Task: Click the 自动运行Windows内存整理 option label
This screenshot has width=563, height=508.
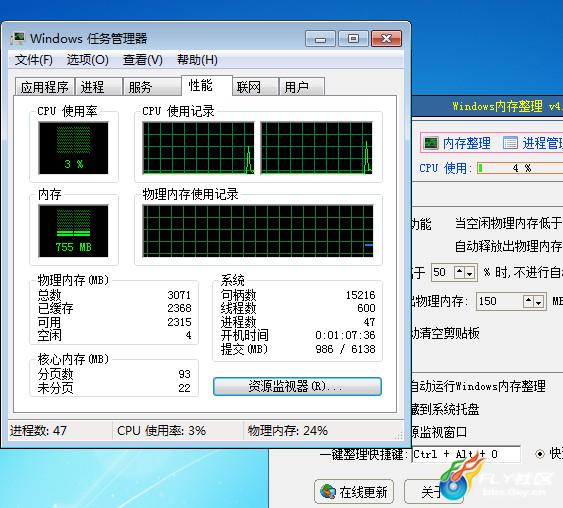Action: (478, 387)
